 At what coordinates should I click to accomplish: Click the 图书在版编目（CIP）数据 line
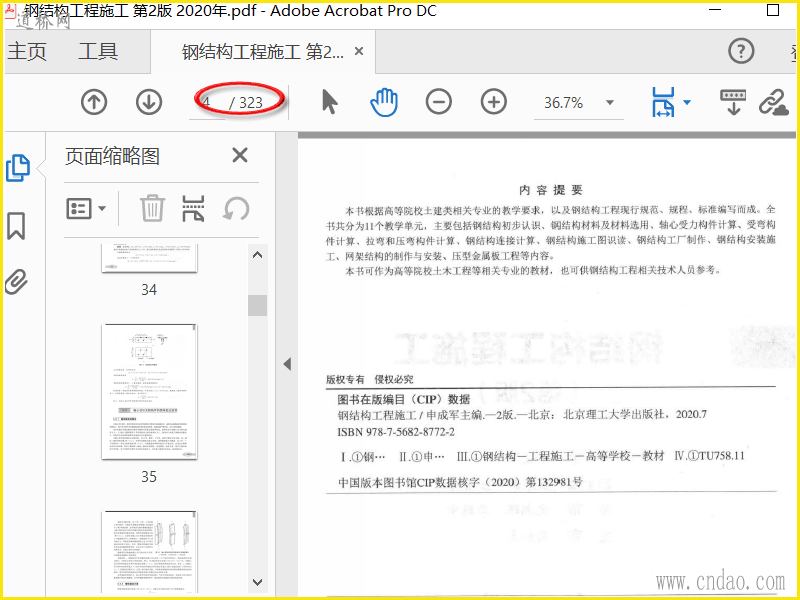404,399
